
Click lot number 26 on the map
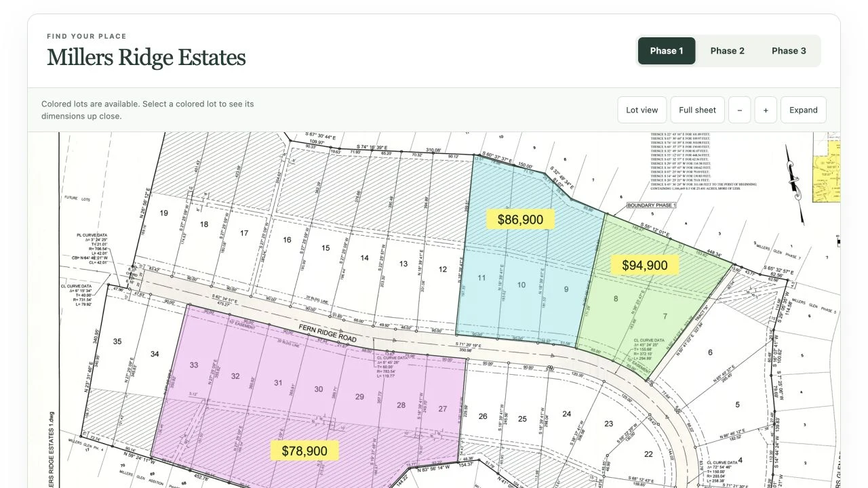[483, 416]
